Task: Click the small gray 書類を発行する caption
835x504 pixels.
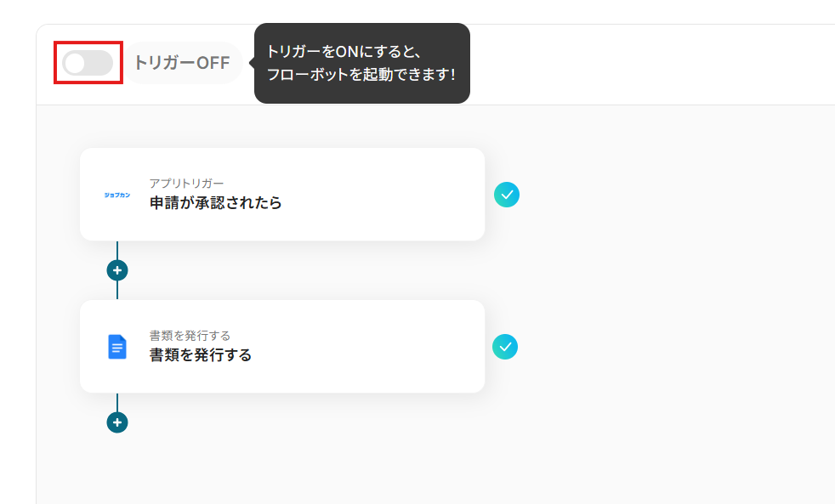Action: (190, 335)
